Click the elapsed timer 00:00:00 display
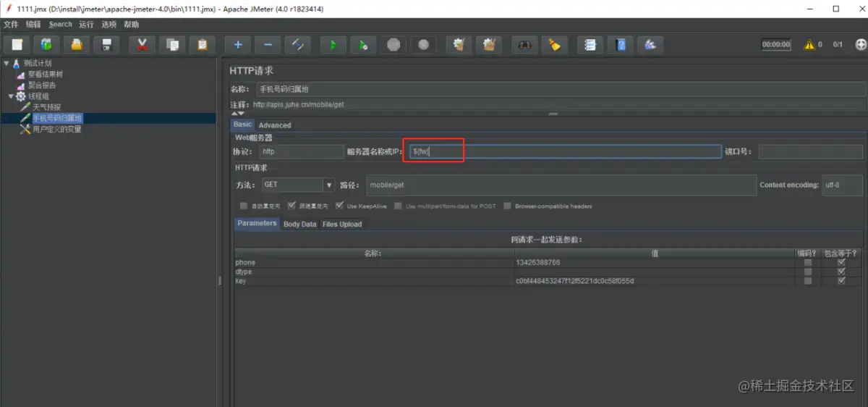This screenshot has height=407, width=868. (x=776, y=45)
